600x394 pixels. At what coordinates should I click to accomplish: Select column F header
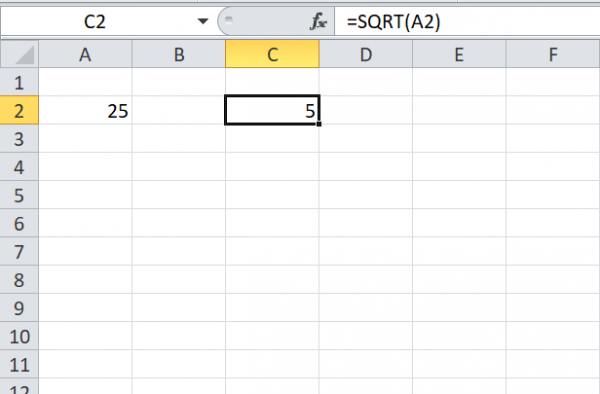click(x=553, y=54)
